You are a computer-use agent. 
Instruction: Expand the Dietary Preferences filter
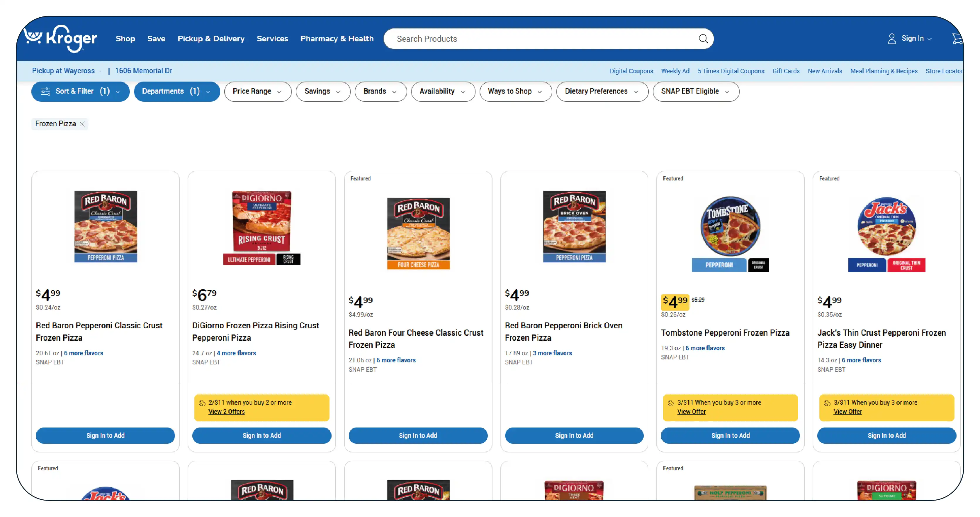(602, 91)
